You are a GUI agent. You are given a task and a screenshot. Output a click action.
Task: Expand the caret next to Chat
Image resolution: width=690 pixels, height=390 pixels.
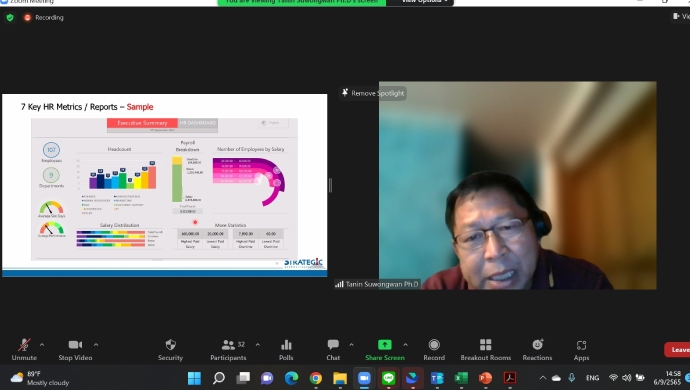pyautogui.click(x=351, y=345)
